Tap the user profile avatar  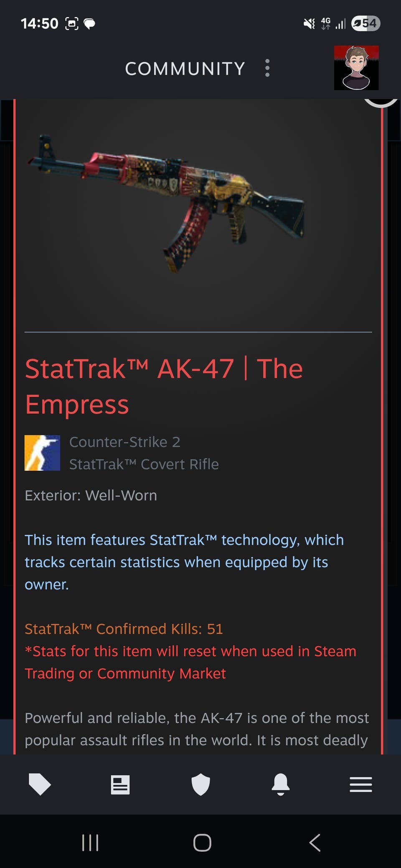[x=356, y=68]
